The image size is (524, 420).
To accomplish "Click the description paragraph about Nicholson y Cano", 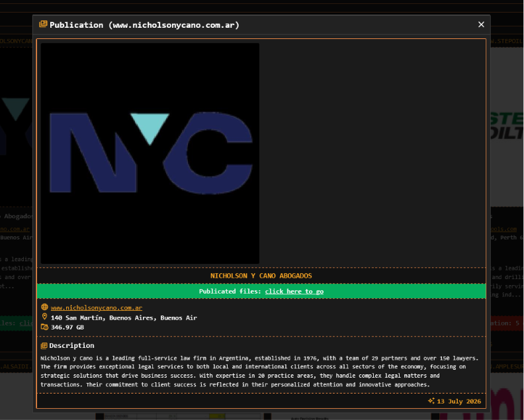I will click(x=259, y=371).
